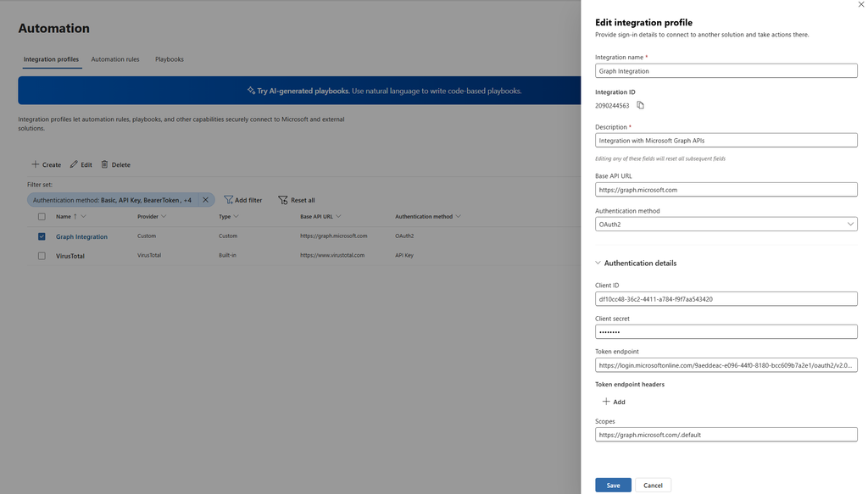Viewport: 868px width, 494px height.
Task: Click the Integration name input field
Action: (x=726, y=71)
